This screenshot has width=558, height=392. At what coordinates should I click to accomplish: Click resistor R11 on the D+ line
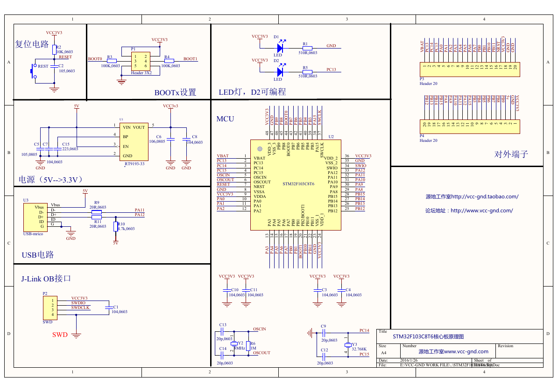point(97,217)
